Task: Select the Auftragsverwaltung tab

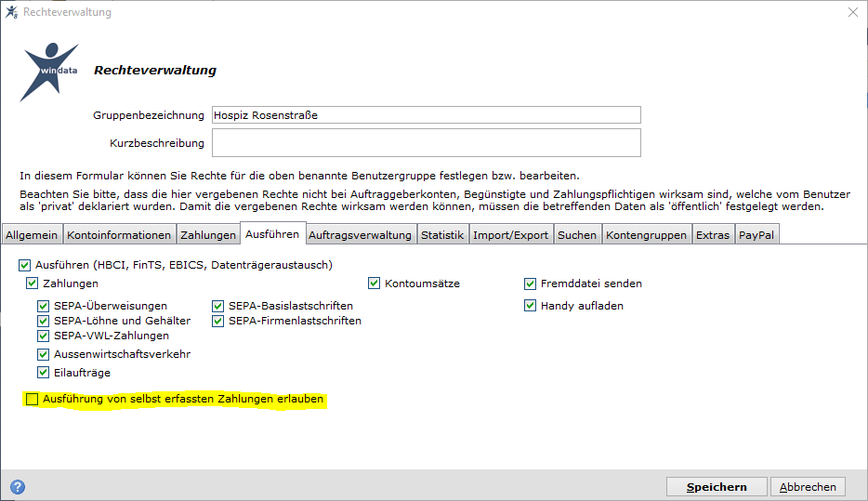Action: point(360,235)
